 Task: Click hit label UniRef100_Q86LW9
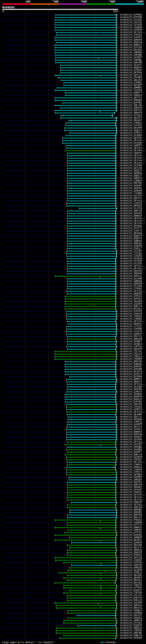[131, 339]
